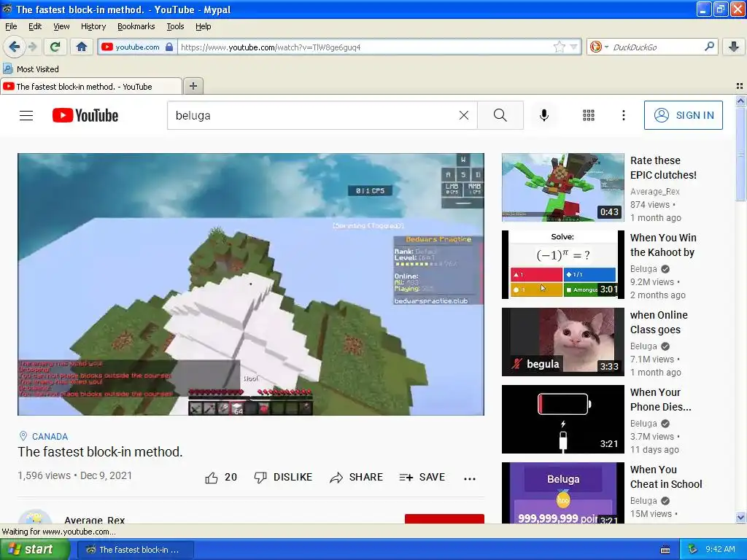Open the Edit menu

point(35,26)
